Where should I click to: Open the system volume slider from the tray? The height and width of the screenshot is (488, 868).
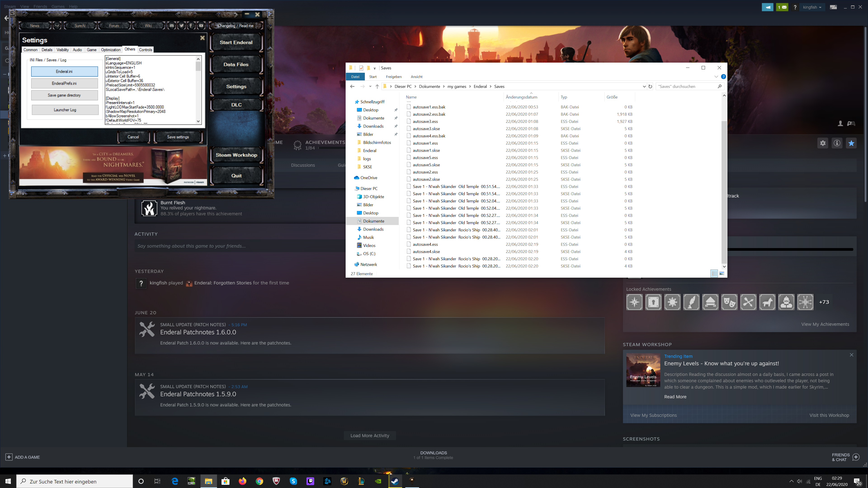click(799, 482)
